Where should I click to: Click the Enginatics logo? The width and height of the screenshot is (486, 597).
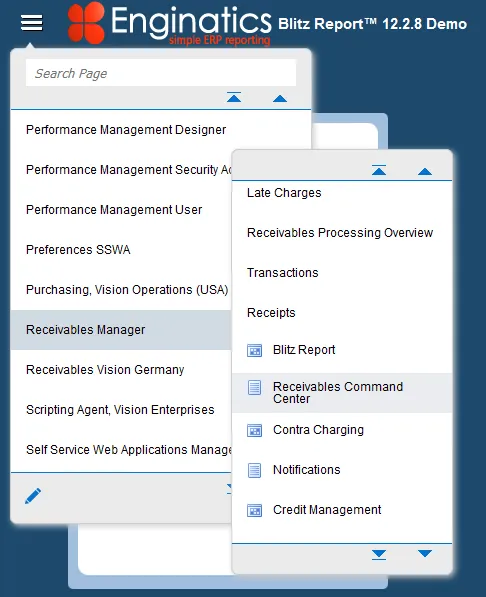pyautogui.click(x=169, y=24)
